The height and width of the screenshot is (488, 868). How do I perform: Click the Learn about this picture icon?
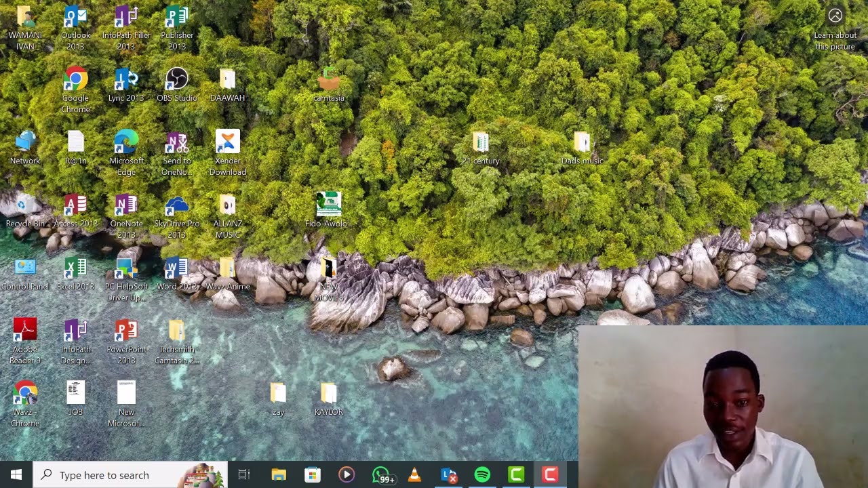pos(835,16)
